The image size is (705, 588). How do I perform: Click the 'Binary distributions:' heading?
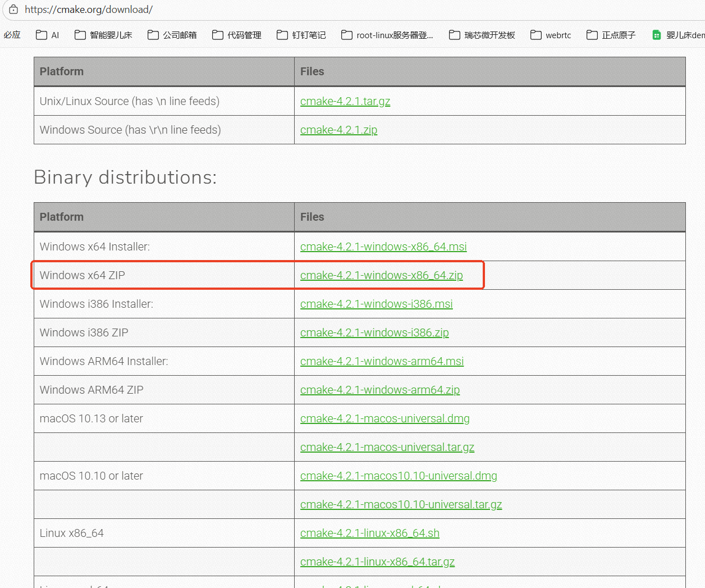pyautogui.click(x=125, y=177)
